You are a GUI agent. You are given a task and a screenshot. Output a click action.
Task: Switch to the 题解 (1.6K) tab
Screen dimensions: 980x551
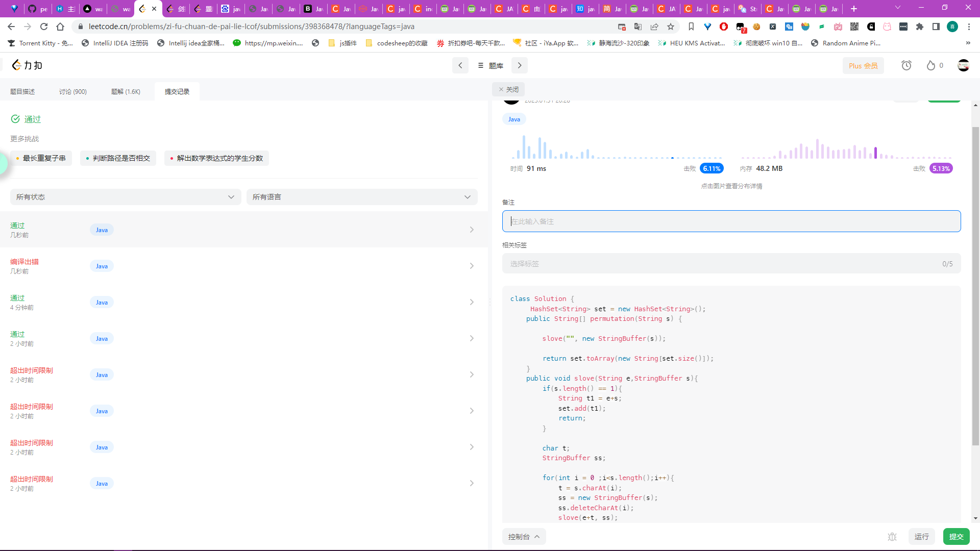coord(126,92)
